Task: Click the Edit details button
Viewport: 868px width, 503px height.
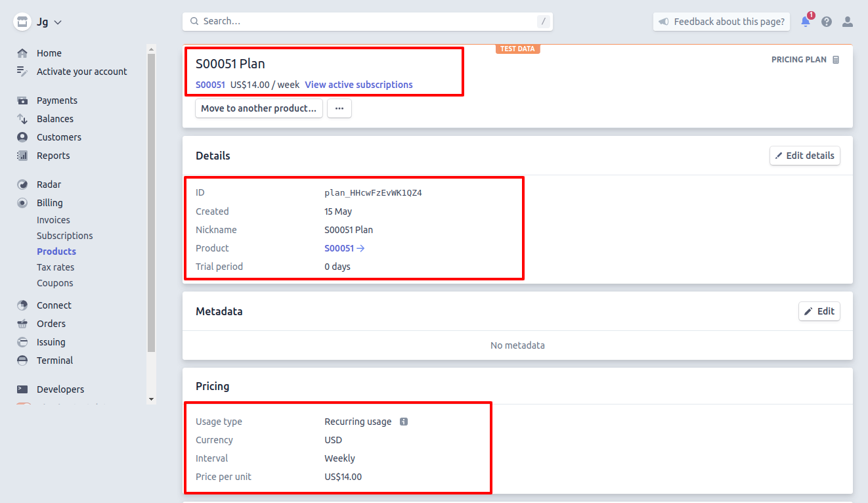Action: pyautogui.click(x=804, y=156)
